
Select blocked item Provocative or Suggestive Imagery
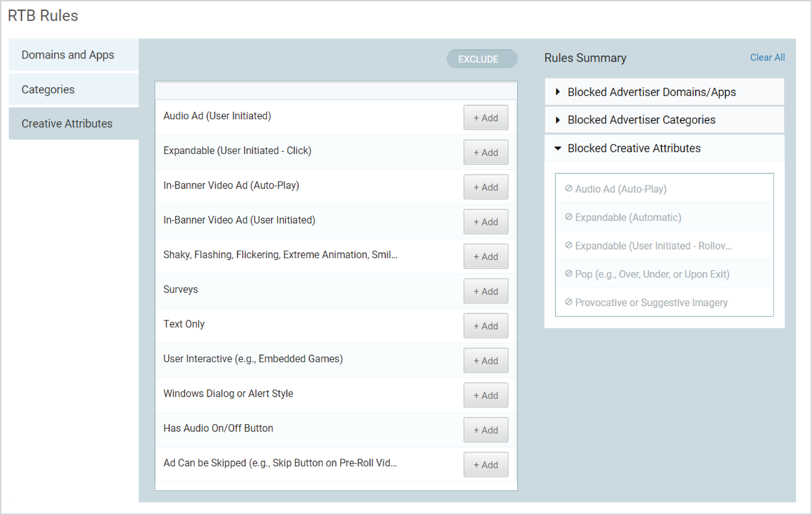click(x=652, y=303)
